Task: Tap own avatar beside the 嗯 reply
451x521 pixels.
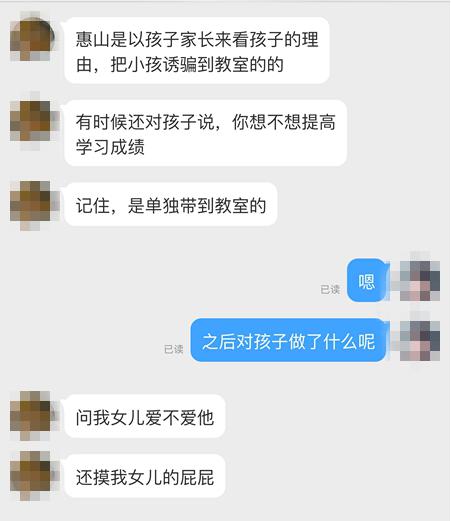Action: point(420,281)
